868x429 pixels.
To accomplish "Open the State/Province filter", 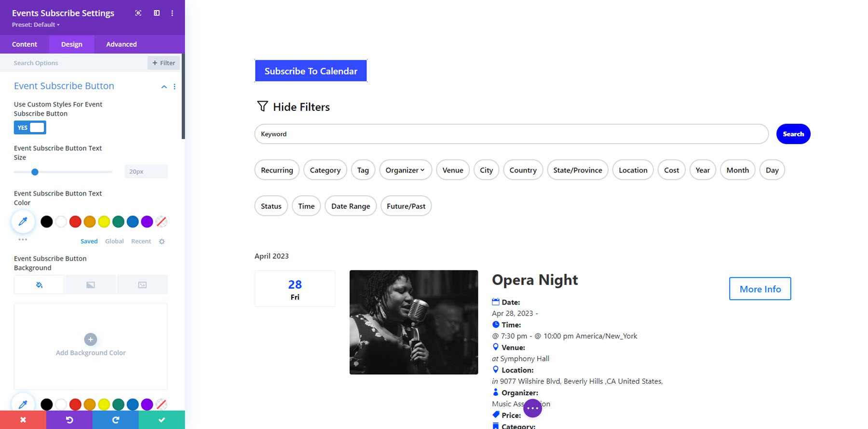I will (x=578, y=170).
